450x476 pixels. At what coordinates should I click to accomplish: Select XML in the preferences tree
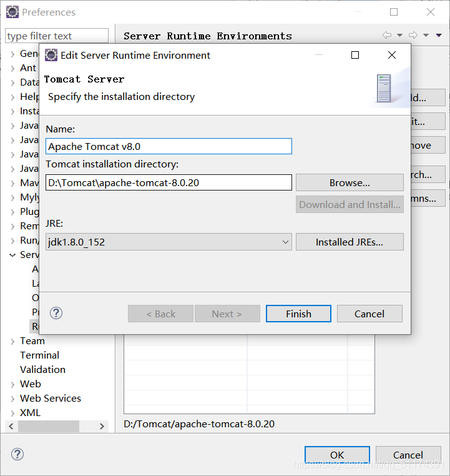(x=30, y=412)
